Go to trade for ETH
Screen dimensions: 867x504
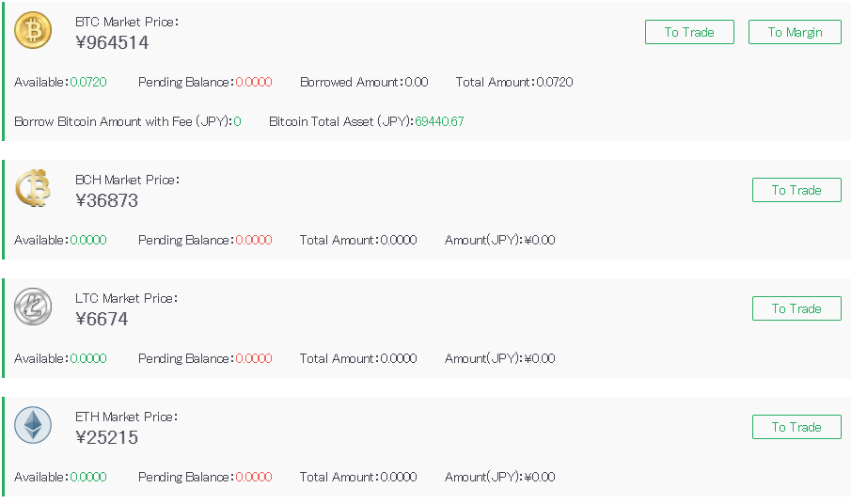(x=796, y=427)
